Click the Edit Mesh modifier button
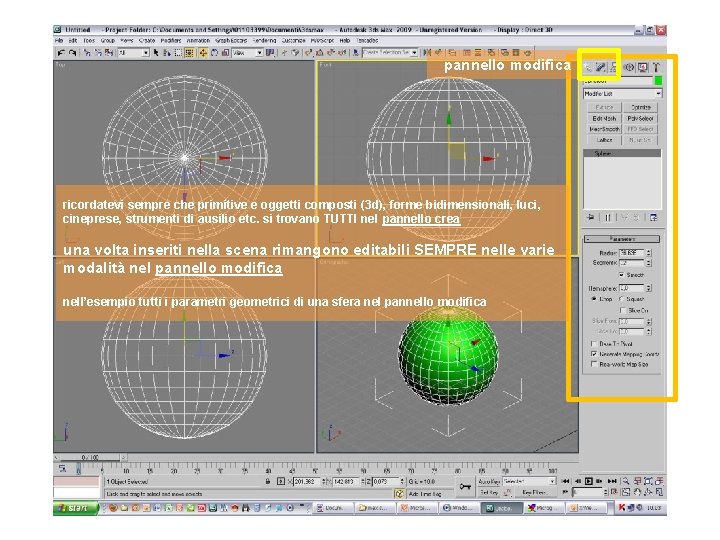This screenshot has height=540, width=720. point(604,118)
